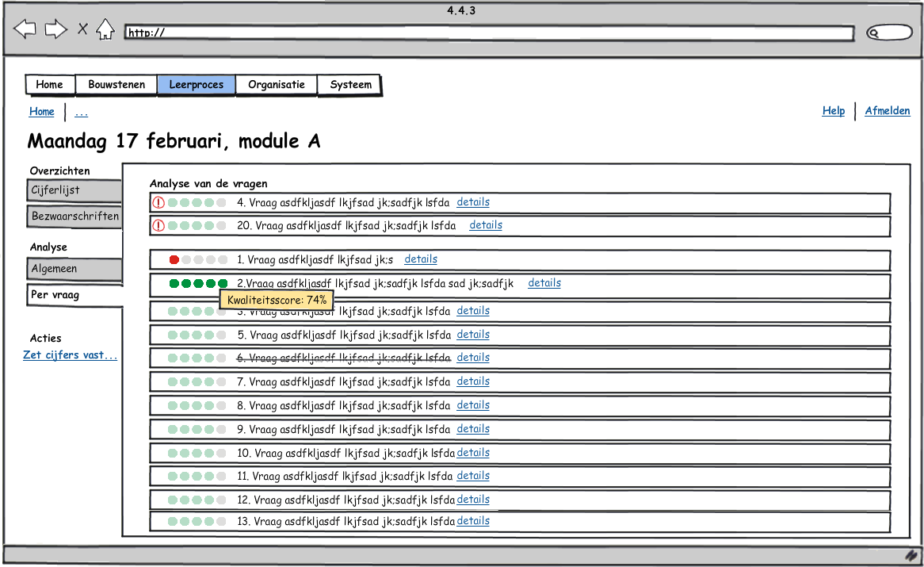Image resolution: width=924 pixels, height=567 pixels.
Task: Click the green quality dots on question 2
Action: coord(198,284)
